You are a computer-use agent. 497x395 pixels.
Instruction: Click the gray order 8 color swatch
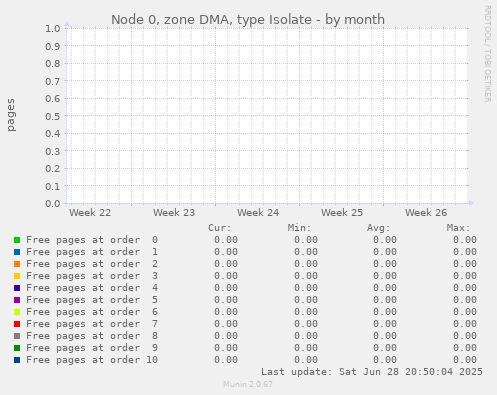tap(17, 336)
